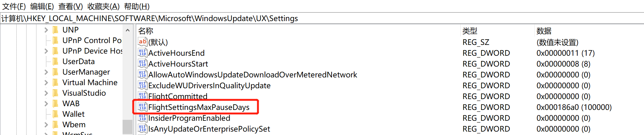Expand the UserManager key chevron
The height and width of the screenshot is (135, 644).
[46, 72]
